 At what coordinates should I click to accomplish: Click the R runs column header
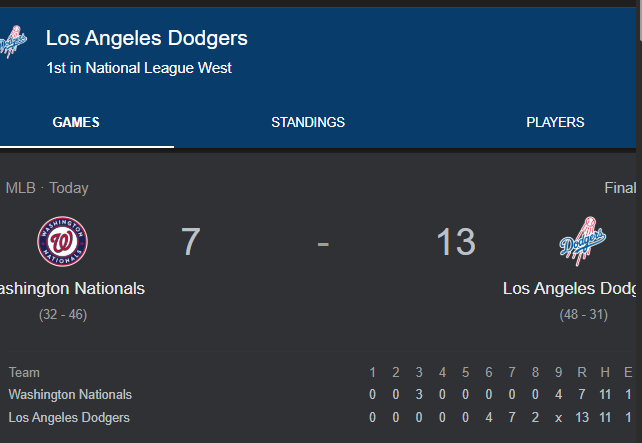point(581,372)
